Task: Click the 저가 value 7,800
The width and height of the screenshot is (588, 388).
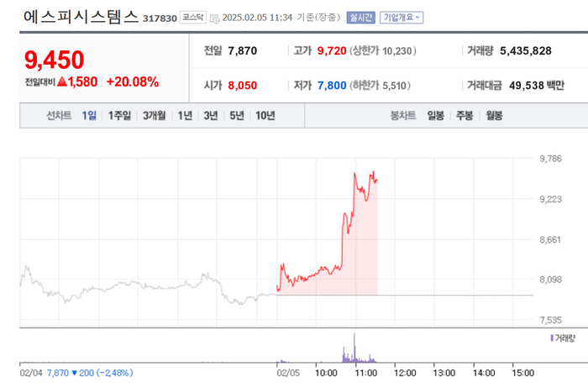Action: coord(332,86)
